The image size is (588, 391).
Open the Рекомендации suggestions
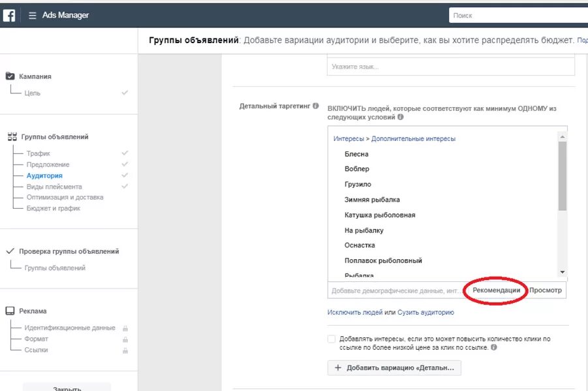point(496,290)
